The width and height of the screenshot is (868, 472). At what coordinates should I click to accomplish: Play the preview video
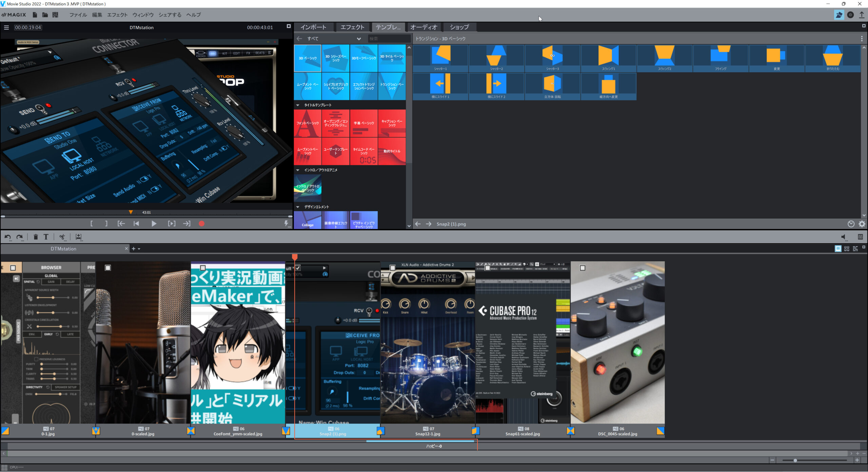pos(154,224)
